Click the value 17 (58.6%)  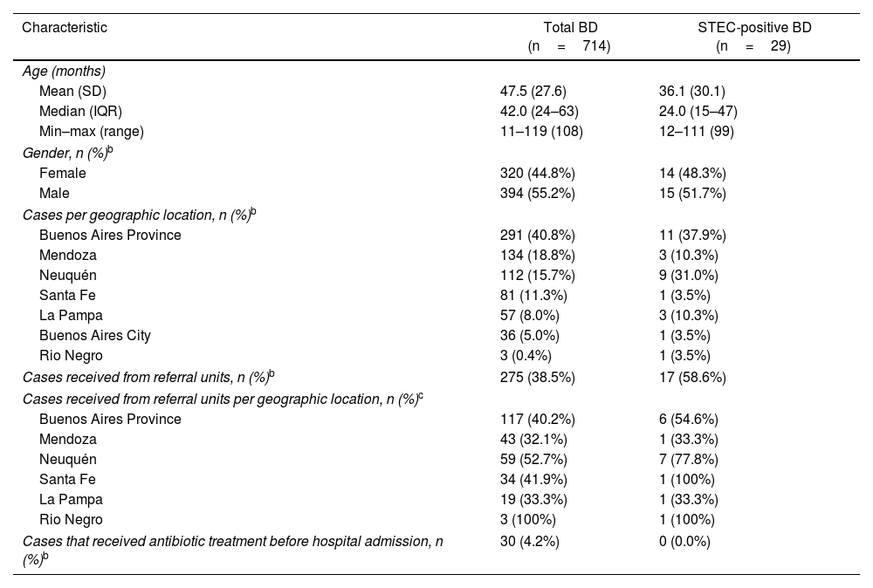click(x=692, y=377)
